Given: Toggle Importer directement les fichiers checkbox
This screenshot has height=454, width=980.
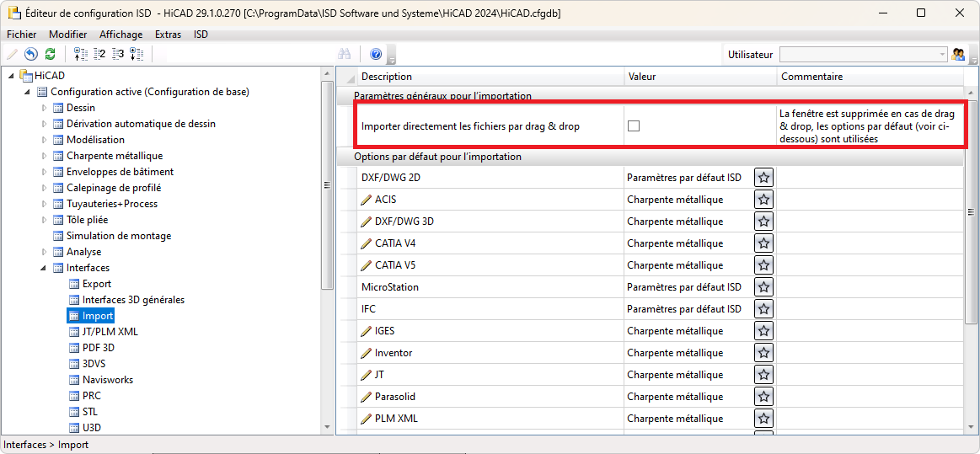Looking at the screenshot, I should coord(634,126).
